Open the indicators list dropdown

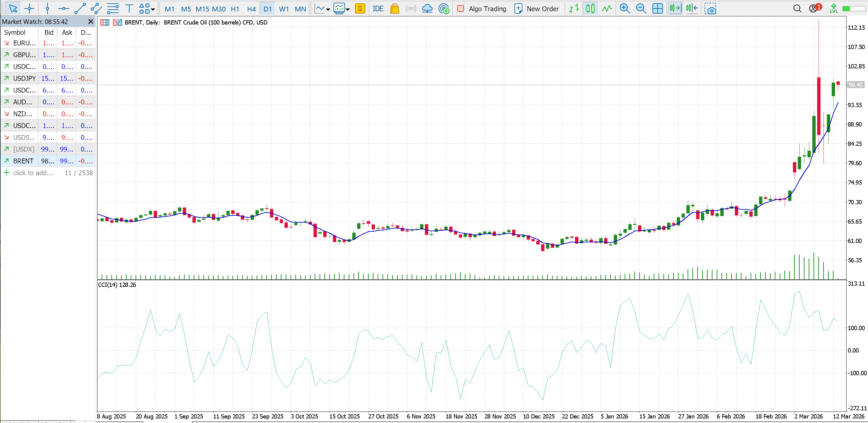point(342,9)
